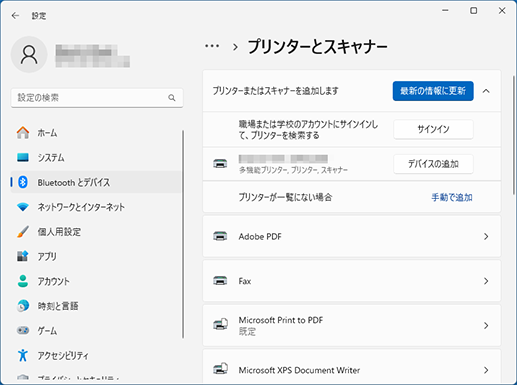Collapse the add printer section chevron

[x=486, y=91]
